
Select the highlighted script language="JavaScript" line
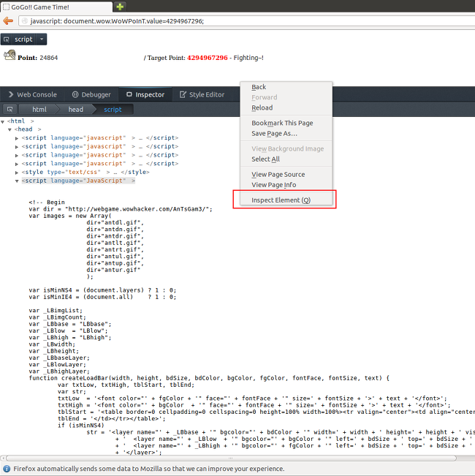(78, 181)
